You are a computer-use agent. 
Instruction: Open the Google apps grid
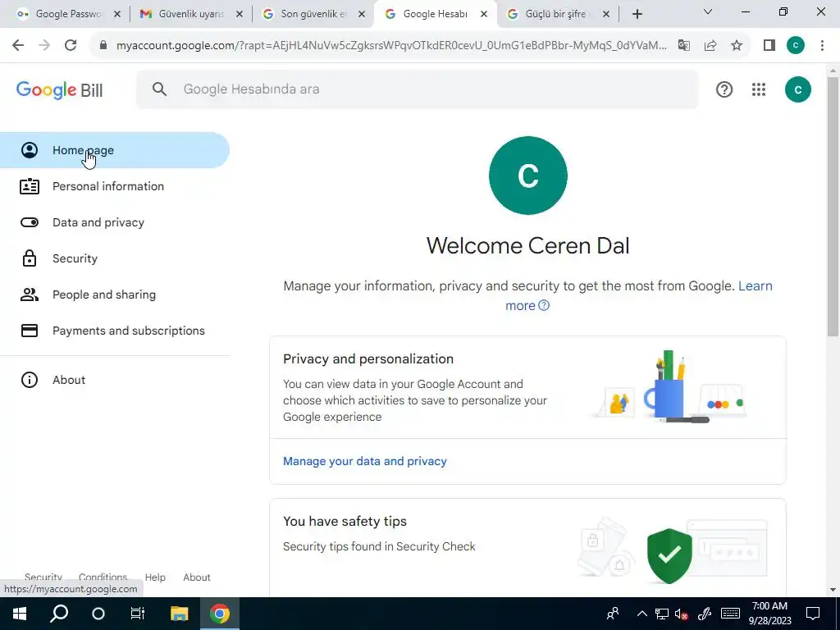(x=759, y=89)
